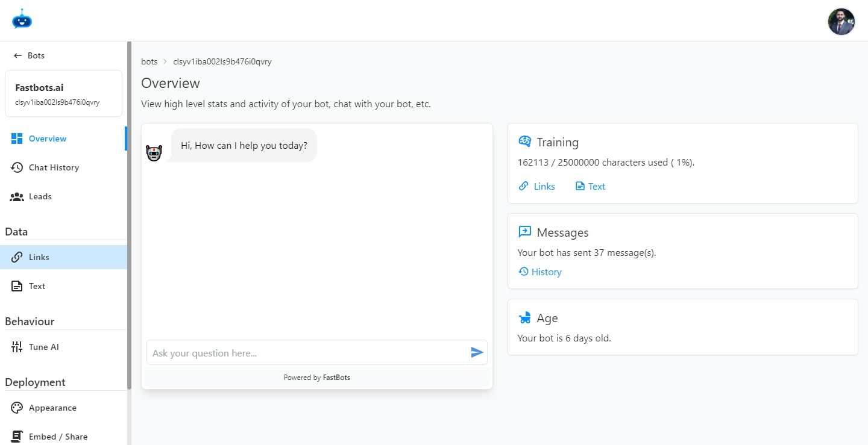Open the user profile avatar

click(x=841, y=22)
